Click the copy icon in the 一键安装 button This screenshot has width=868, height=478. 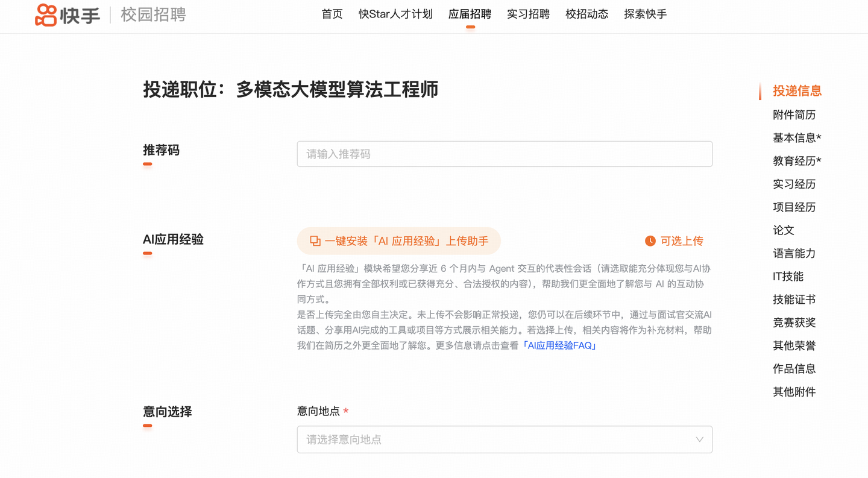(315, 241)
